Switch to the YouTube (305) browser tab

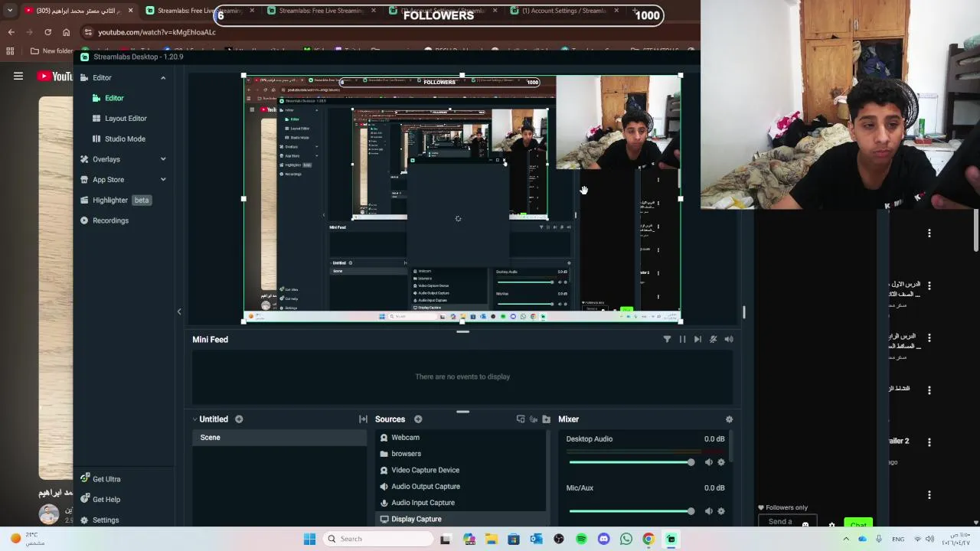(x=78, y=11)
